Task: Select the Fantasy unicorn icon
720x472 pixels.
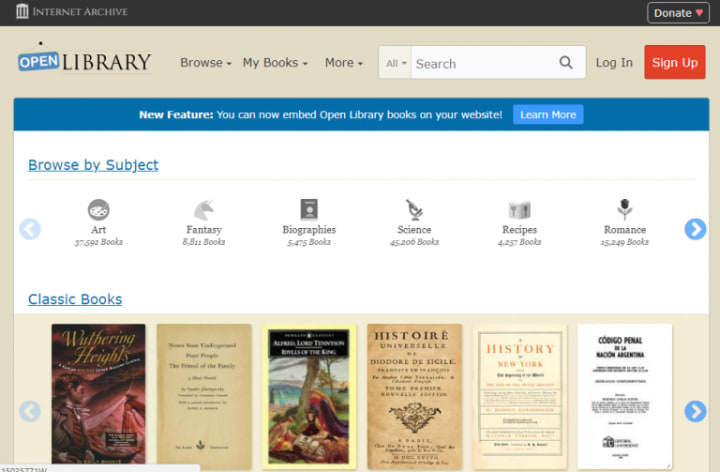Action: pyautogui.click(x=203, y=210)
